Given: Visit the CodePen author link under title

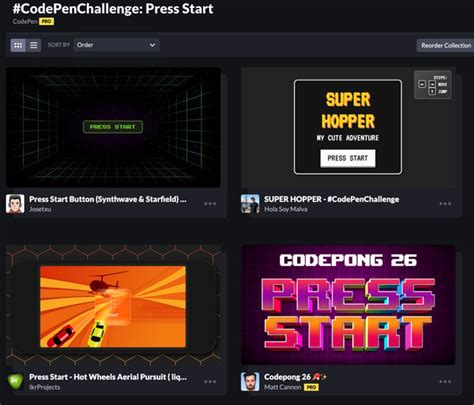Looking at the screenshot, I should pos(25,22).
